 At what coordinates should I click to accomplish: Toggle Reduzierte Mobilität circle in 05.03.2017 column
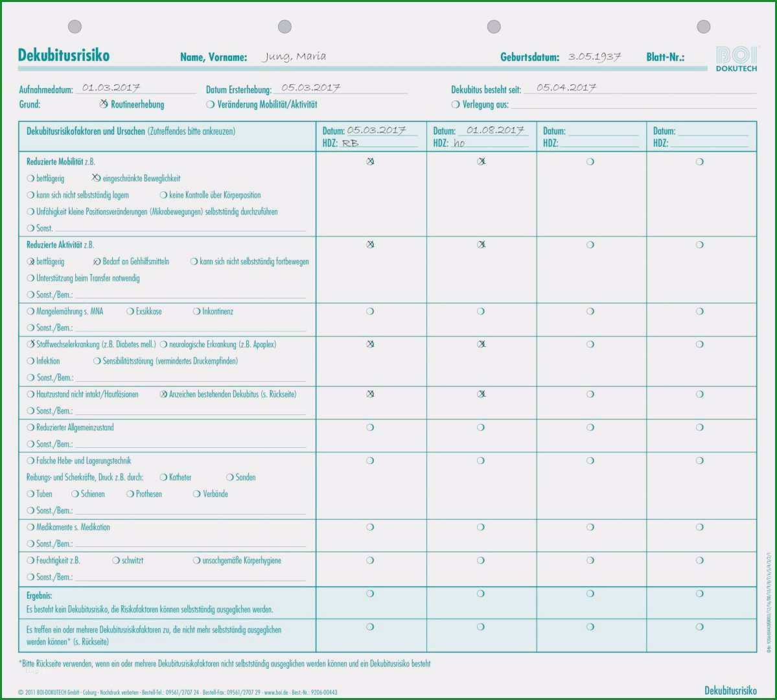pyautogui.click(x=370, y=161)
